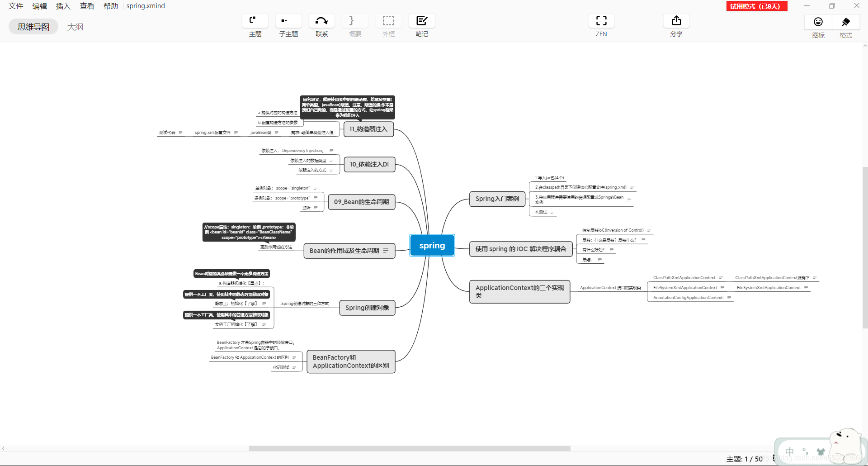Image resolution: width=868 pixels, height=466 pixels.
Task: Open note icon beside AnnotationConfigApplicationContext:
Action: (729, 297)
